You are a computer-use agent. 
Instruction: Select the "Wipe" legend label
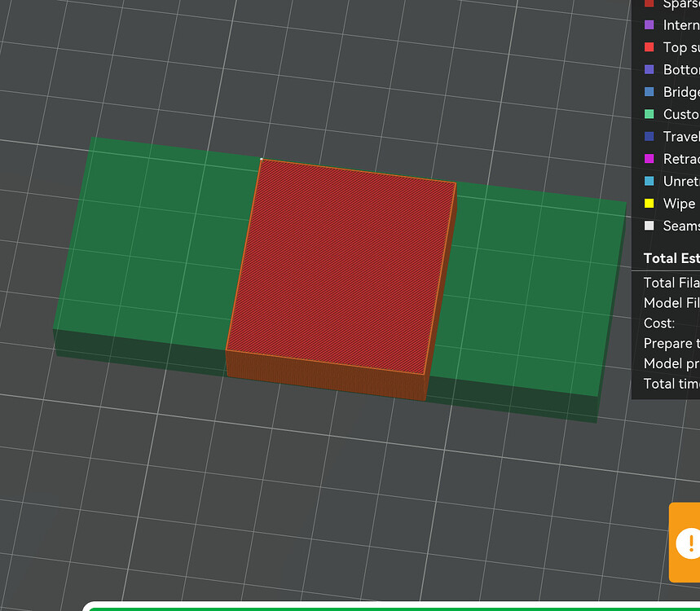[679, 204]
